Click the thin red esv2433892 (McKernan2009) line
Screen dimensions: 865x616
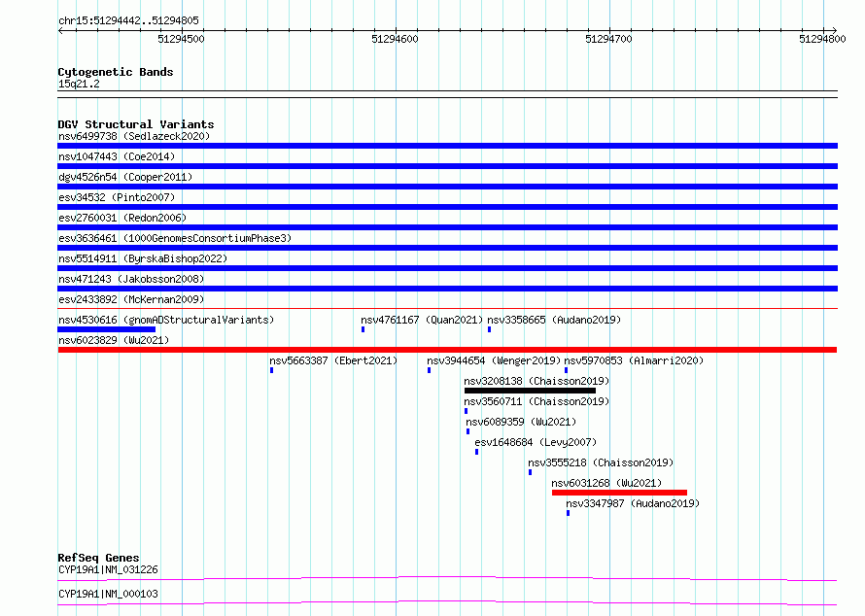[x=447, y=309]
